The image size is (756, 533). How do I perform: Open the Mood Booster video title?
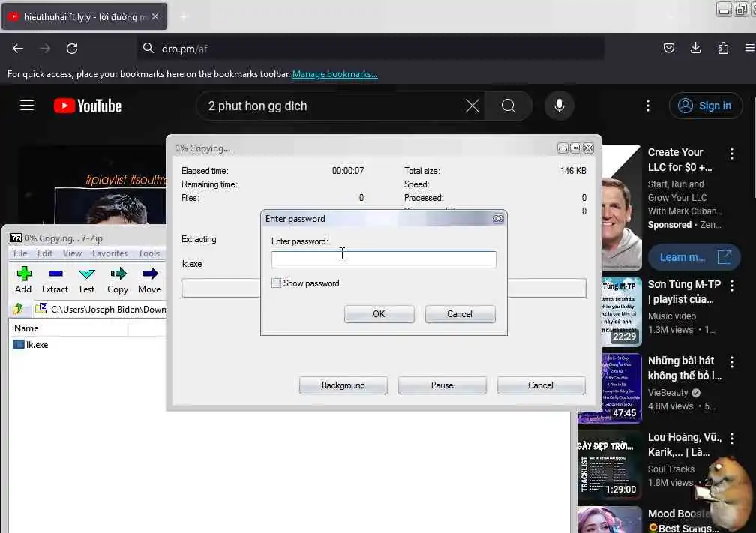click(x=682, y=520)
